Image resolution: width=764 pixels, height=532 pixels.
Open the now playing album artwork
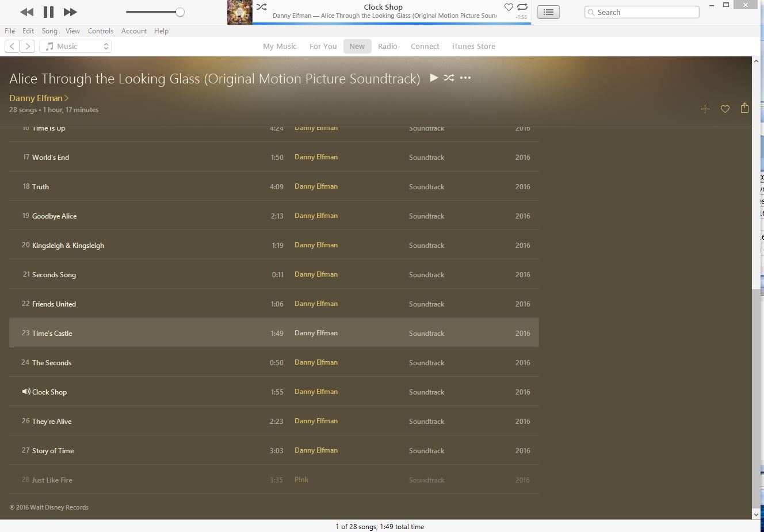[240, 12]
